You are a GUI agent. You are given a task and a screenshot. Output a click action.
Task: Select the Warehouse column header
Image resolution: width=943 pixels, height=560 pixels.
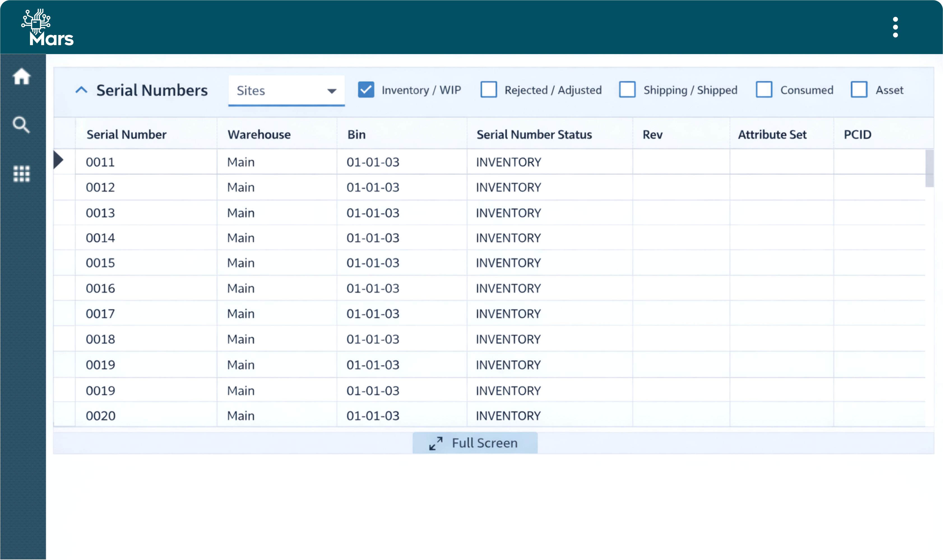[259, 134]
